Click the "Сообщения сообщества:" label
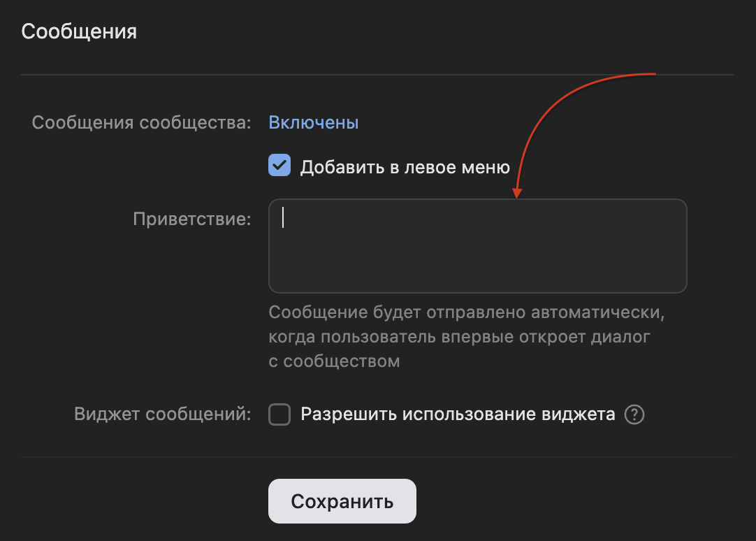 (x=141, y=123)
